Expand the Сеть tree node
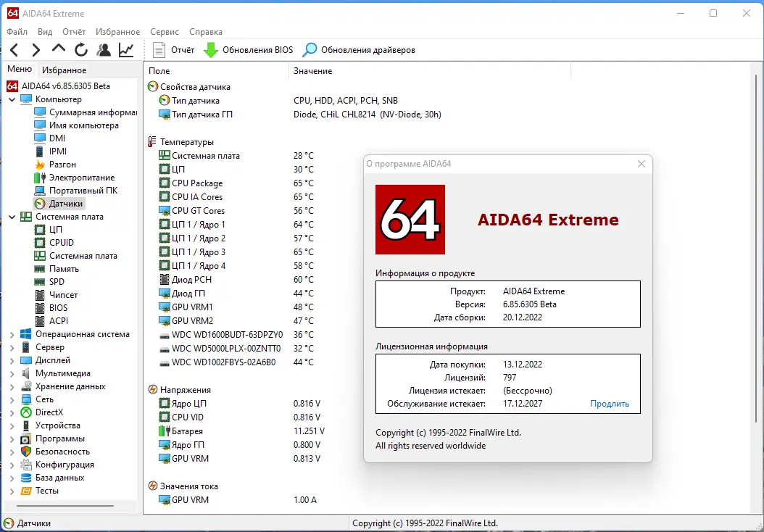 click(12, 399)
